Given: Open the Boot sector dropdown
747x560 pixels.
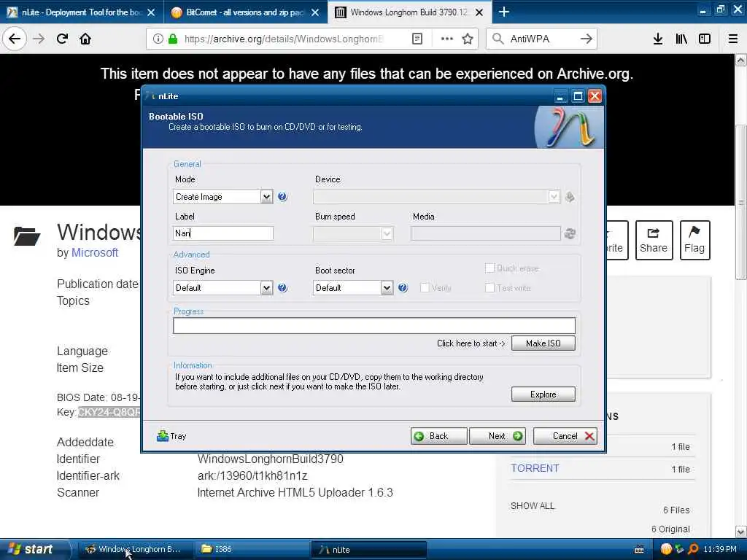Looking at the screenshot, I should (387, 287).
